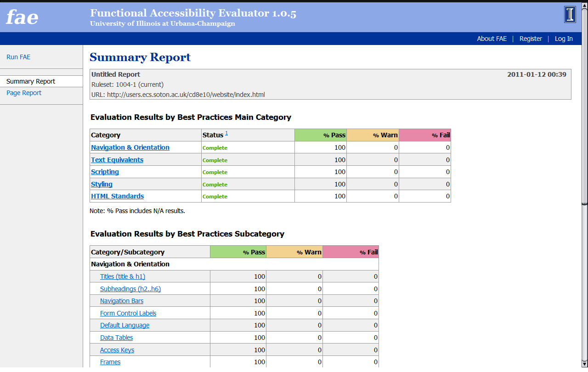Click University of Illinois at Urbana-Champaign subtitle

point(163,23)
